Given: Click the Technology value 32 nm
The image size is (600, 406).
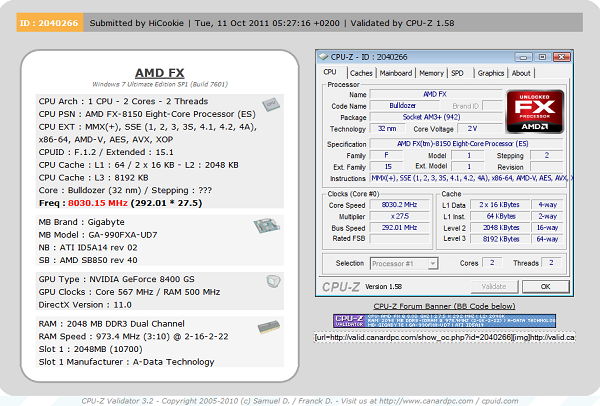Looking at the screenshot, I should coord(387,129).
